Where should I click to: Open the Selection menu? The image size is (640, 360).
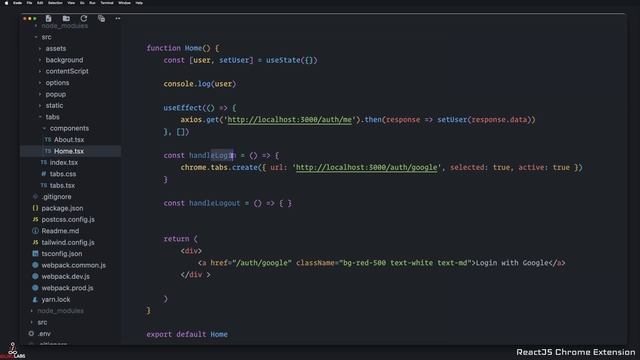[55, 3]
